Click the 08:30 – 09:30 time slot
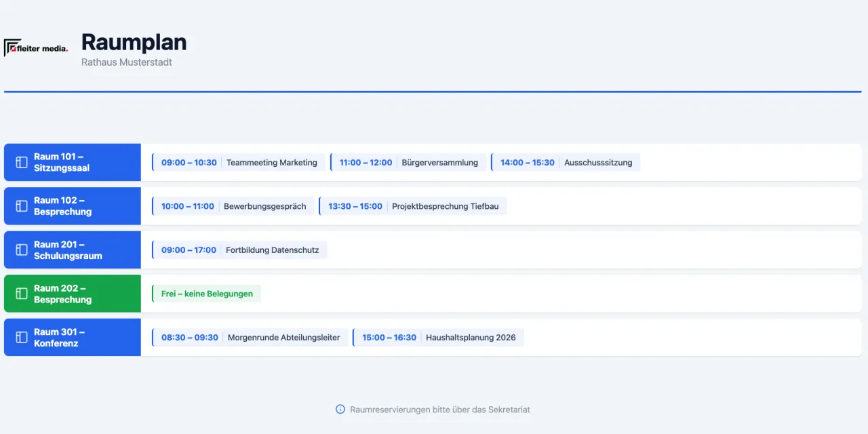868x434 pixels. click(190, 338)
